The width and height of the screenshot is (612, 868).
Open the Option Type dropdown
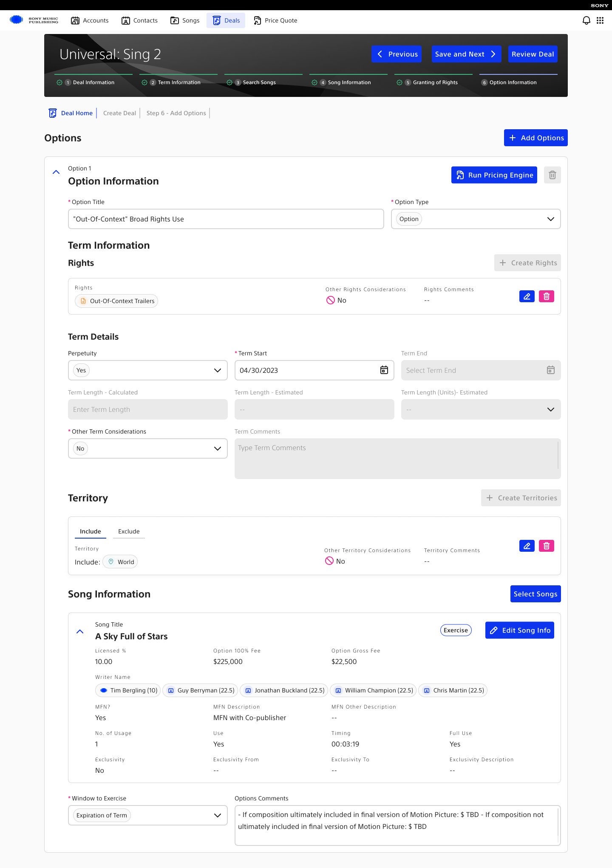tap(476, 219)
